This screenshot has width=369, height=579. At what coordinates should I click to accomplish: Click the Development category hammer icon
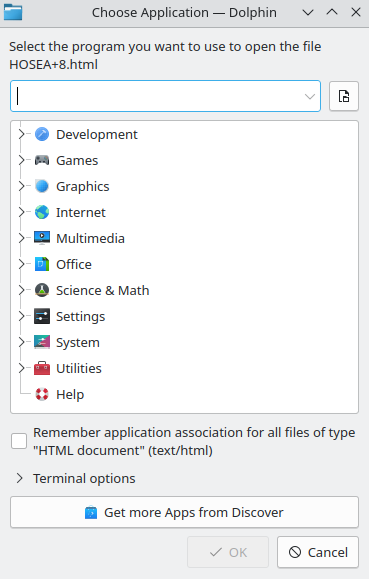(42, 134)
